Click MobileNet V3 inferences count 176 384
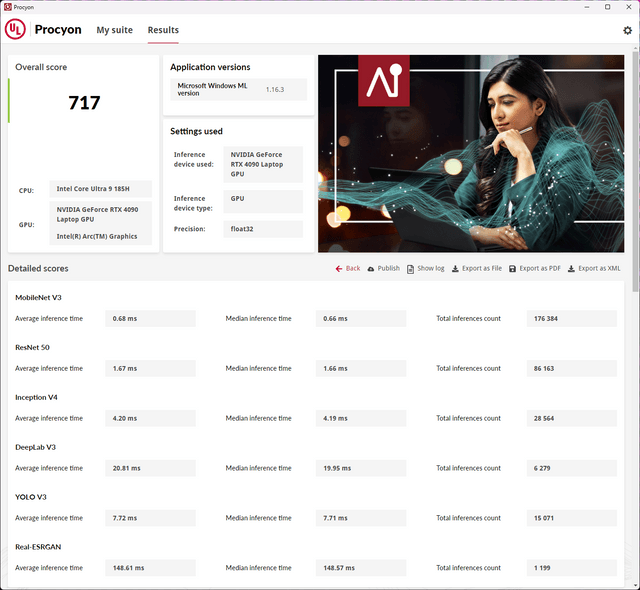Image resolution: width=640 pixels, height=590 pixels. [x=571, y=319]
